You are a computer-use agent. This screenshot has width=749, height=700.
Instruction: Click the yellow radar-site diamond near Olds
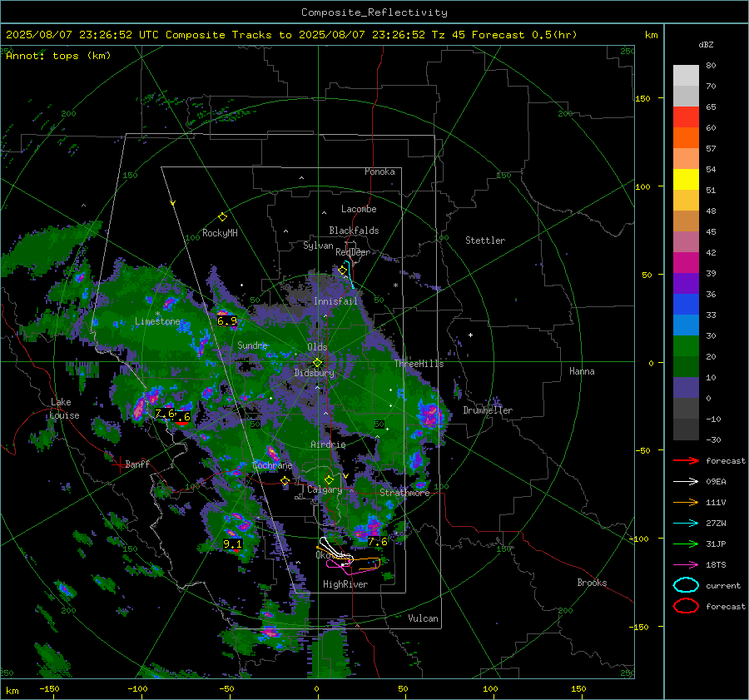tap(318, 363)
